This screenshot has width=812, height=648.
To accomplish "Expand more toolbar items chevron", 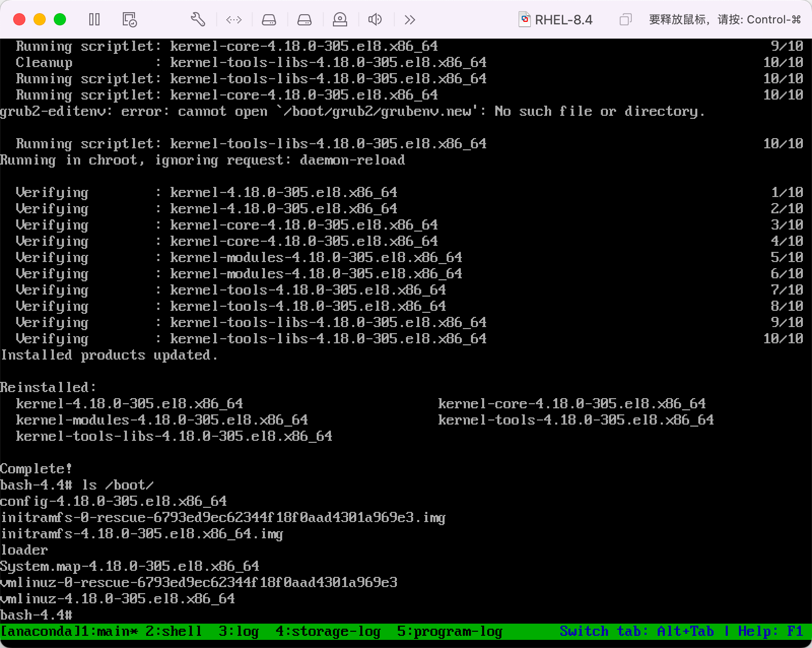I will (410, 20).
